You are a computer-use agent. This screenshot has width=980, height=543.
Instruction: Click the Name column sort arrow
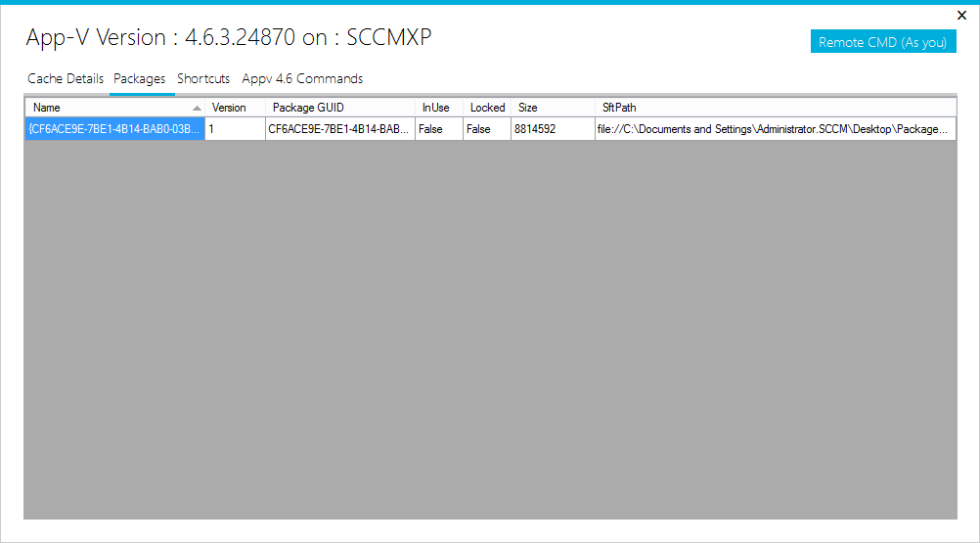click(x=197, y=108)
